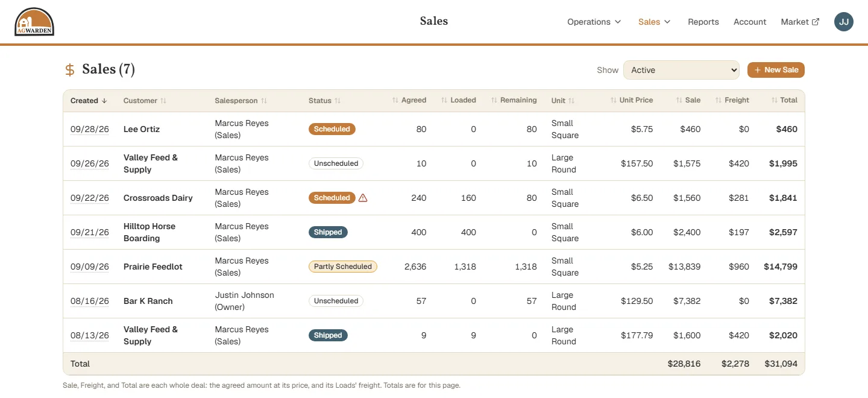
Task: Click the $14,799 total for Prairie Feedlot
Action: 781,267
